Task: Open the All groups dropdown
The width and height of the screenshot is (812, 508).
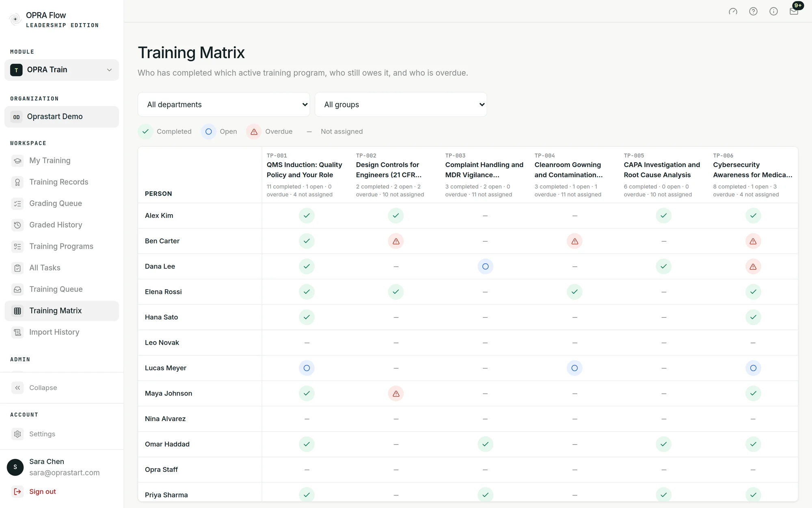Action: (401, 104)
